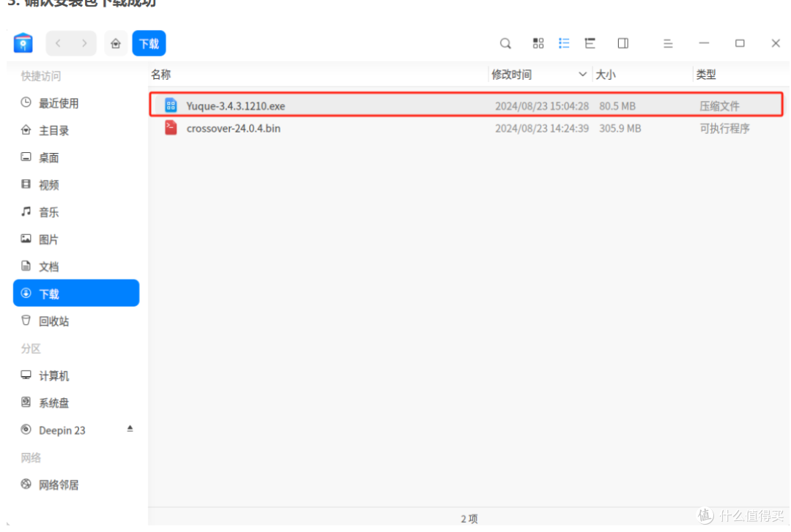Open the 文档 documents folder

tap(48, 266)
